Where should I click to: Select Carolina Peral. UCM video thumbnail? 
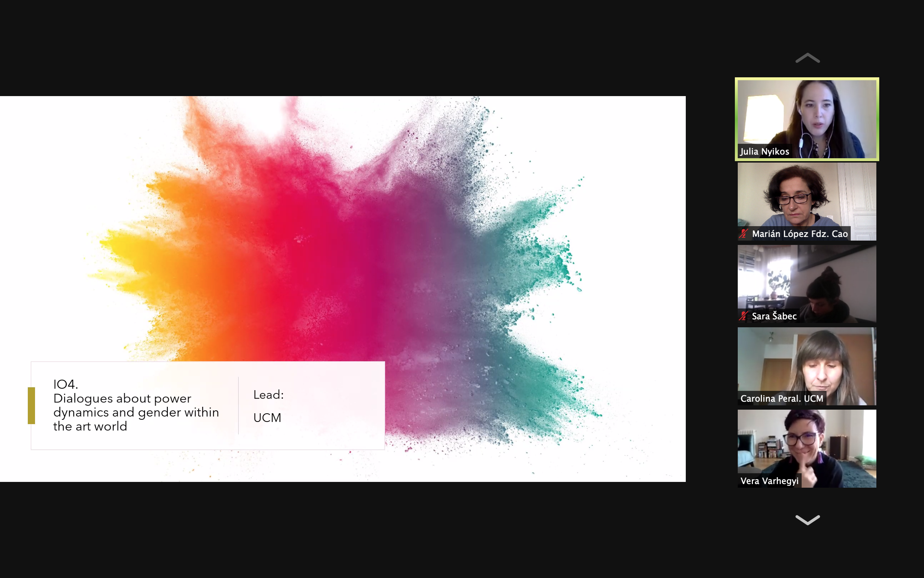pos(807,366)
